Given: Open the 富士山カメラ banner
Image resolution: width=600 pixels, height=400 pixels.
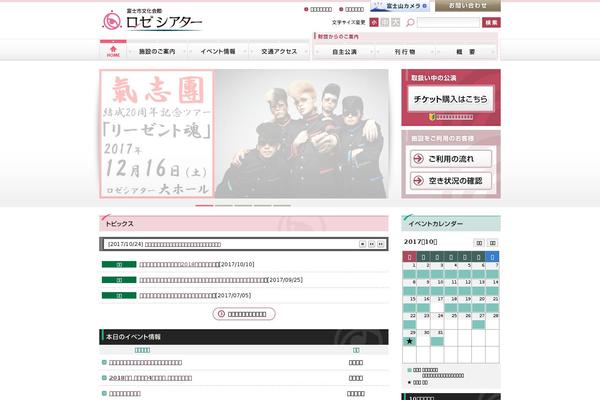Looking at the screenshot, I should pos(400,6).
